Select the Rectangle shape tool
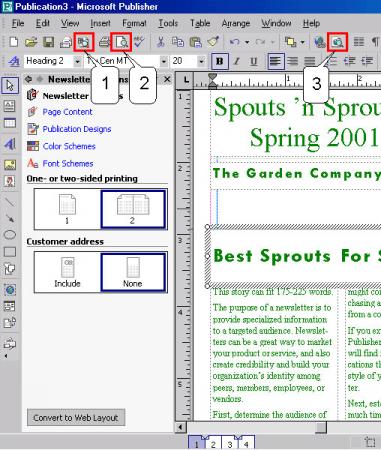This screenshot has width=381, height=450. [x=9, y=252]
